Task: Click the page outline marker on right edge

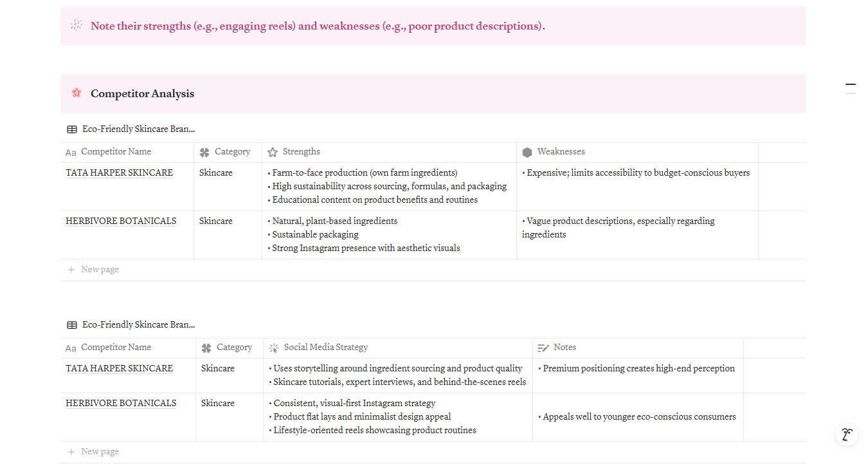Action: click(851, 84)
